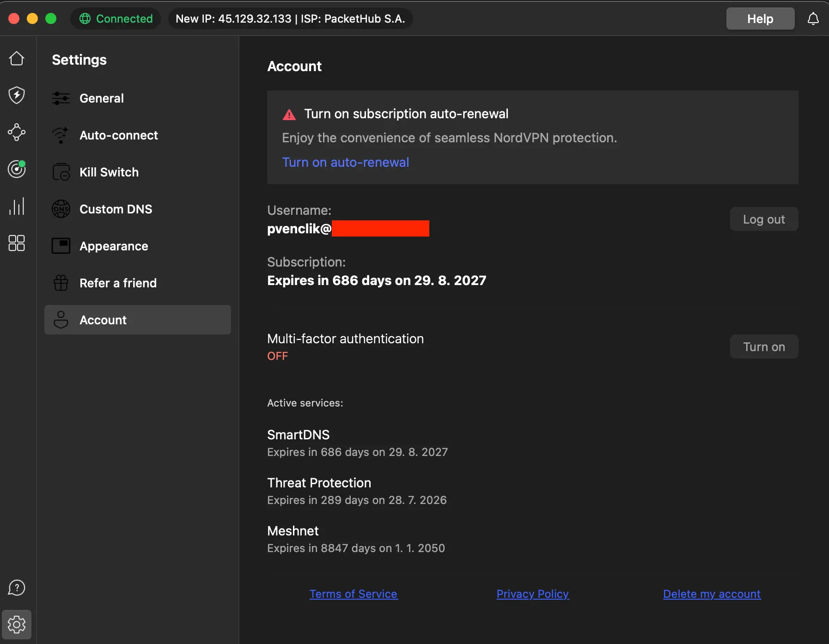Open Dark Web Monitor via the radar icon
This screenshot has height=644, width=829.
click(17, 169)
